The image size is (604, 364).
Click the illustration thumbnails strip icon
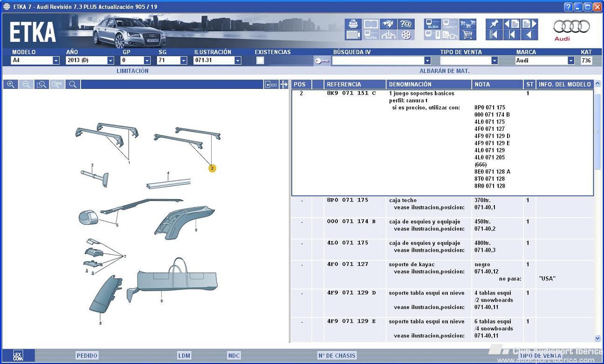click(271, 84)
